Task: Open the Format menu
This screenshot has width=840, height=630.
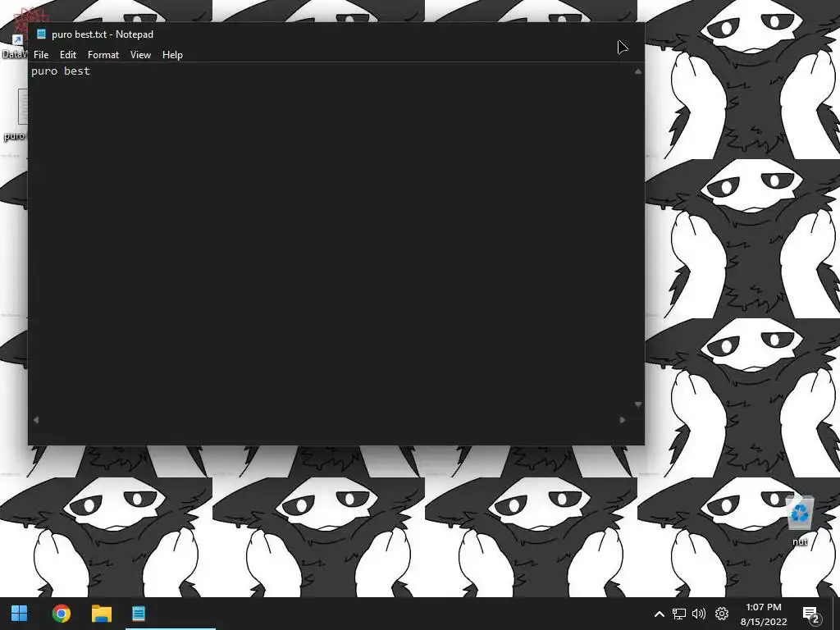Action: coord(103,55)
